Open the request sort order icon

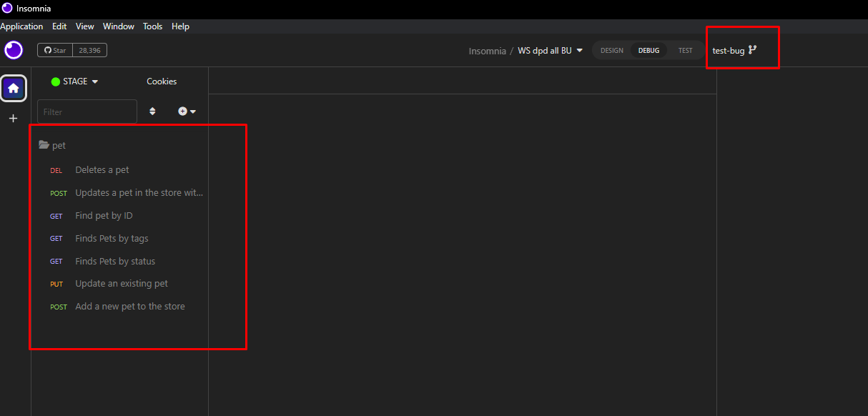pos(152,112)
